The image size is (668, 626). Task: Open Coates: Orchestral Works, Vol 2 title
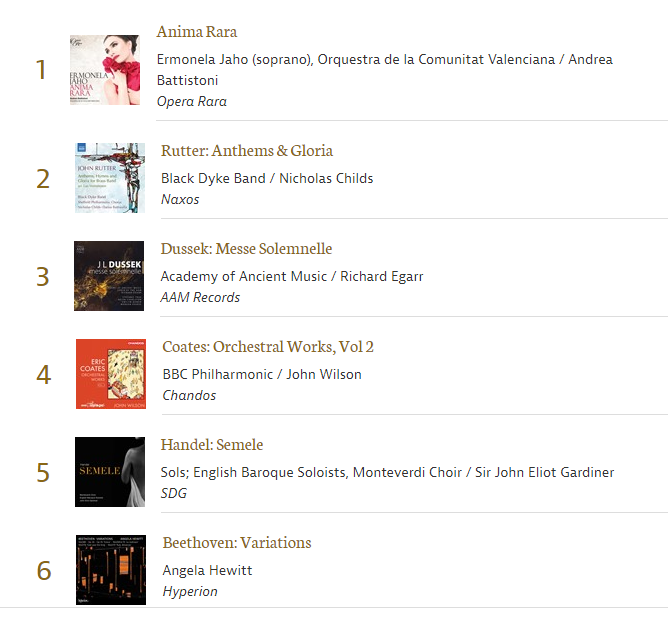tap(268, 347)
